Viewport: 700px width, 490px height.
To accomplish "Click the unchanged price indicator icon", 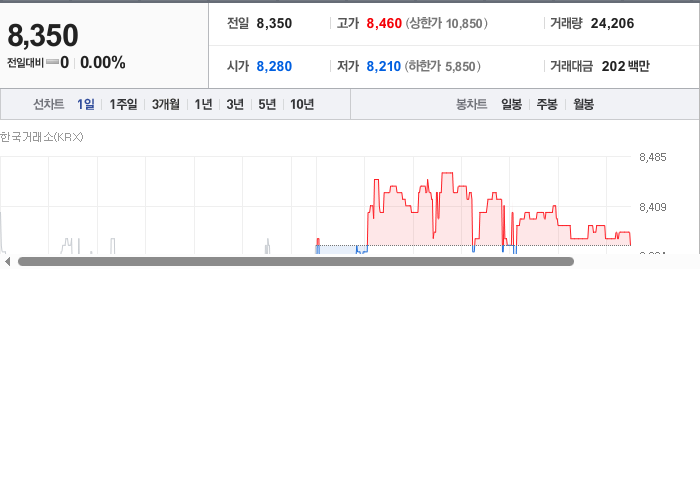I will (x=52, y=62).
